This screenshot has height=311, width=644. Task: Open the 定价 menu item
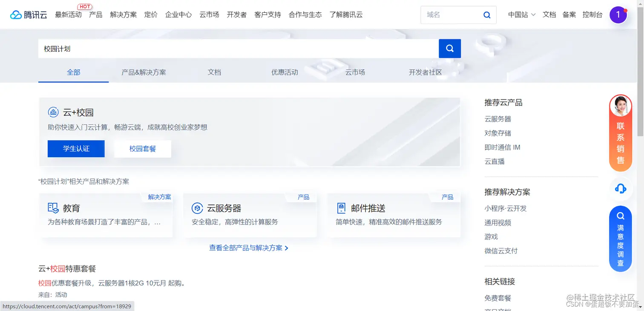click(x=151, y=14)
